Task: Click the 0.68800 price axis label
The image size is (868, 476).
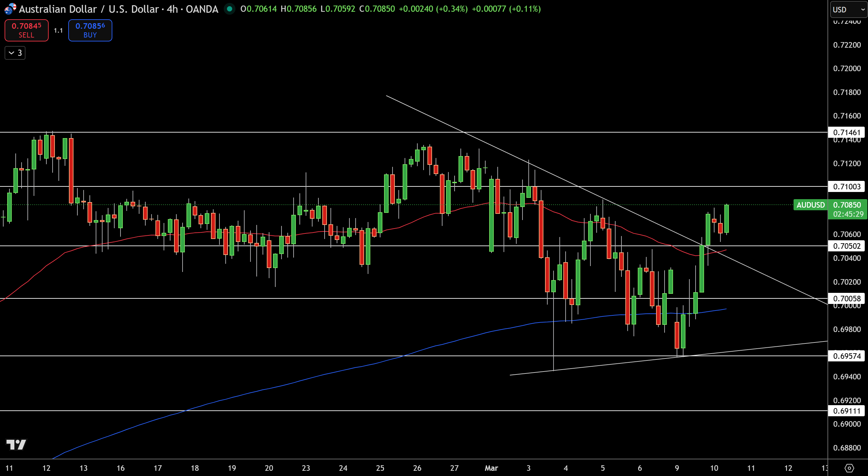Action: click(847, 448)
